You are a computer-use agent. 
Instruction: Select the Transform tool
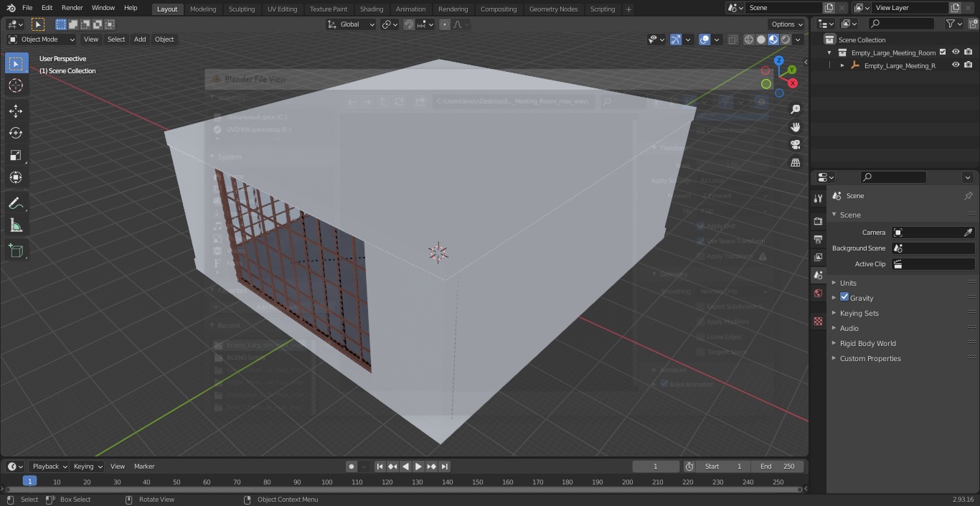click(16, 177)
